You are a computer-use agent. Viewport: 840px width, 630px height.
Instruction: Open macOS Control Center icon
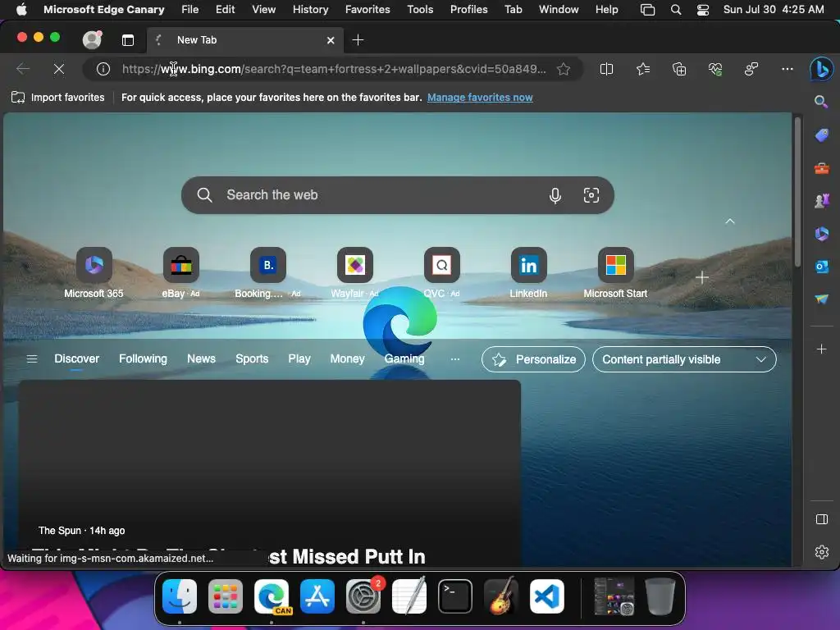coord(702,10)
